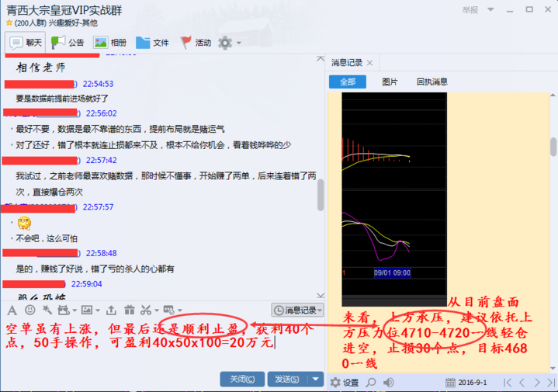
Task: Close the 消息记录 panel tab
Action: (369, 63)
